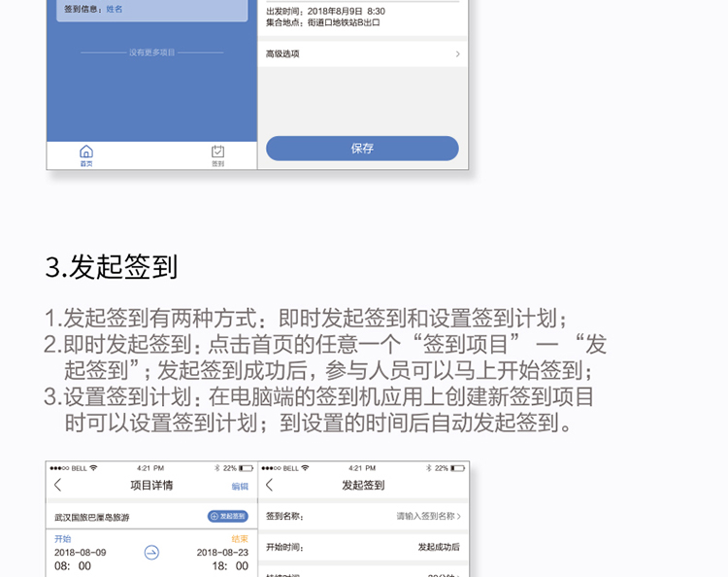728x577 pixels.
Task: Click the 高级选项 label
Action: pyautogui.click(x=282, y=53)
